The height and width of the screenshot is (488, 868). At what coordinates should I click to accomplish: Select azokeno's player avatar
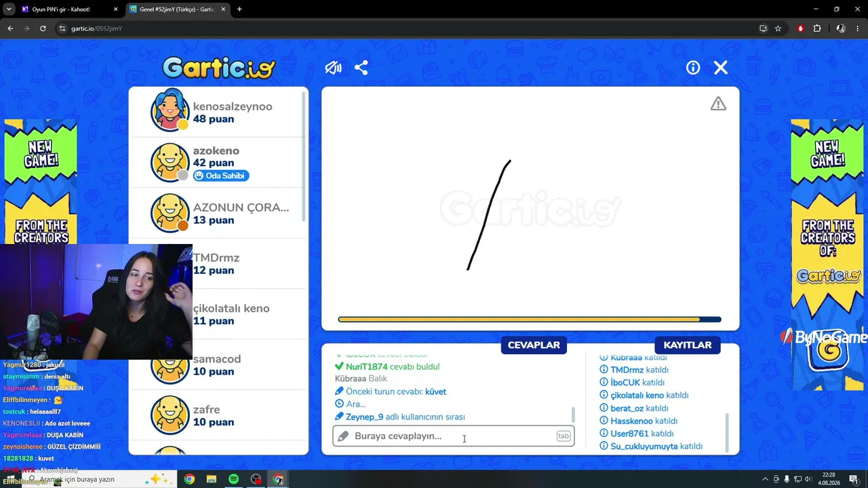(x=170, y=162)
